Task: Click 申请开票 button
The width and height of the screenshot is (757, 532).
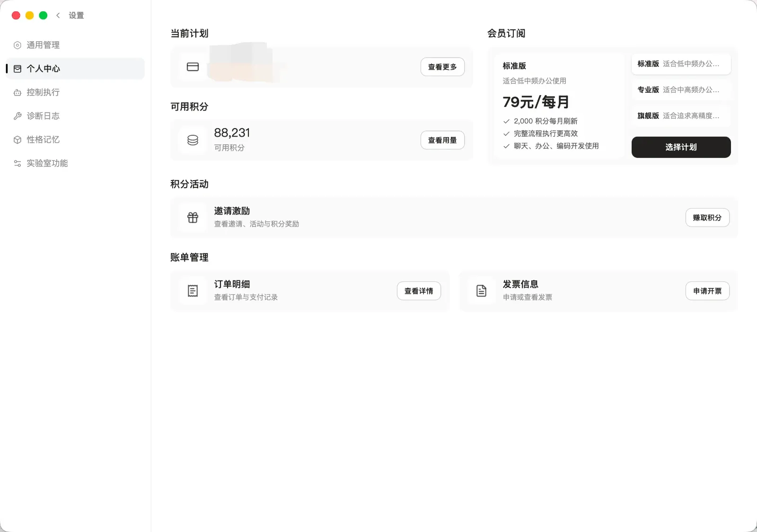Action: (707, 291)
